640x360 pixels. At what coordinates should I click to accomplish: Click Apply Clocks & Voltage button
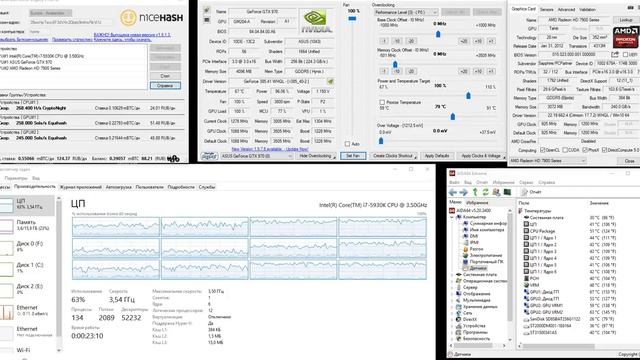point(481,156)
